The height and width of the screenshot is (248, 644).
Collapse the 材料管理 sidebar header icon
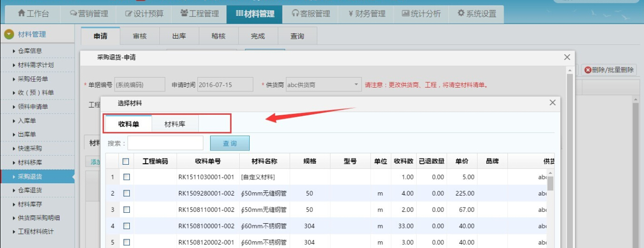point(9,34)
